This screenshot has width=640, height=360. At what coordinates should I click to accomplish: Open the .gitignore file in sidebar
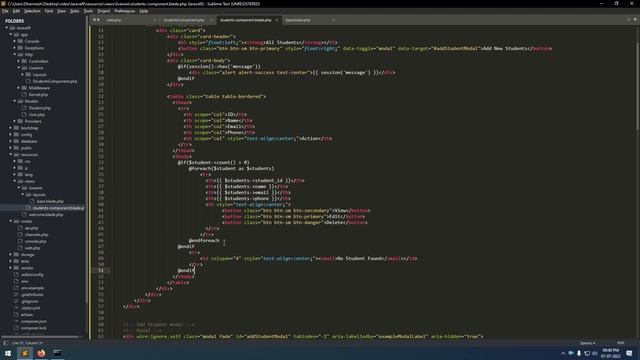point(29,301)
